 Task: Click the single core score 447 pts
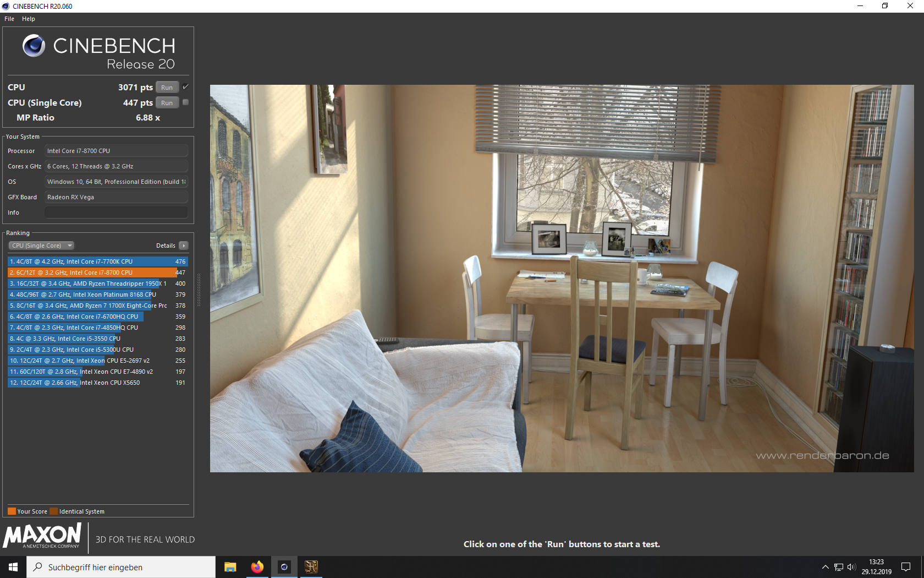pyautogui.click(x=137, y=103)
